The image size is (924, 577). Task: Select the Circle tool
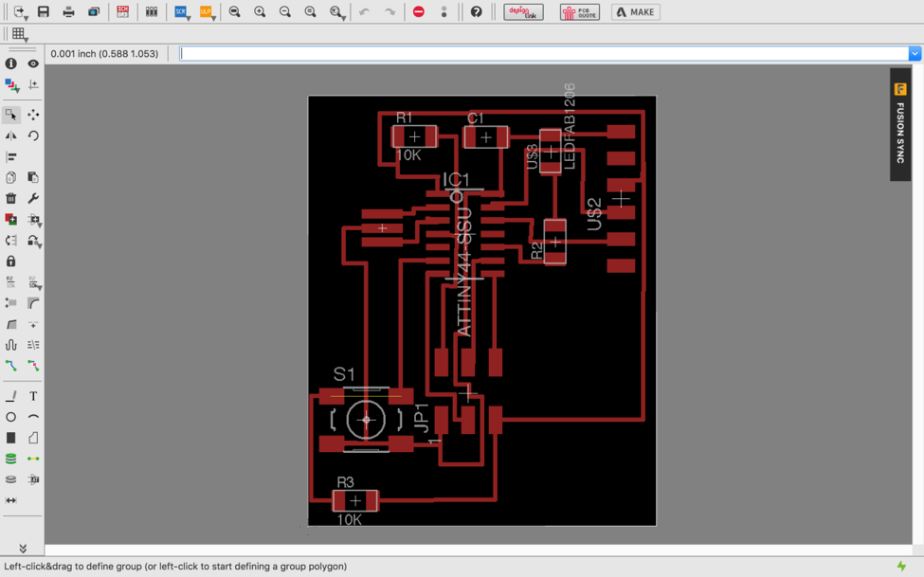(x=10, y=417)
